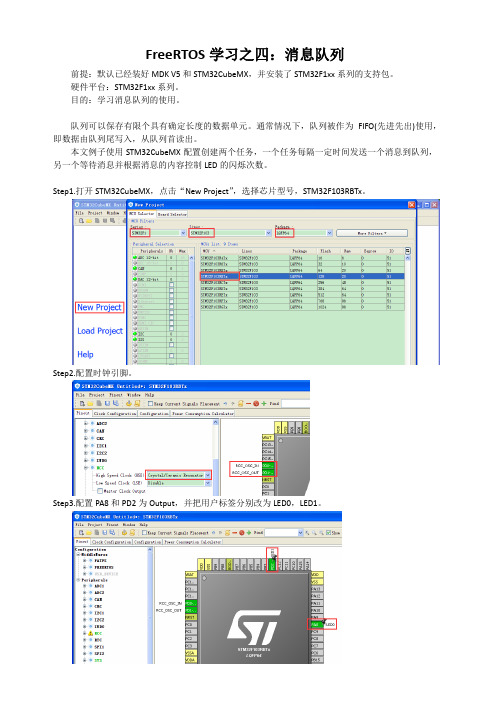Toggle Master Clock Output checkbox
Viewport: 496px width, 702px height.
point(100,491)
